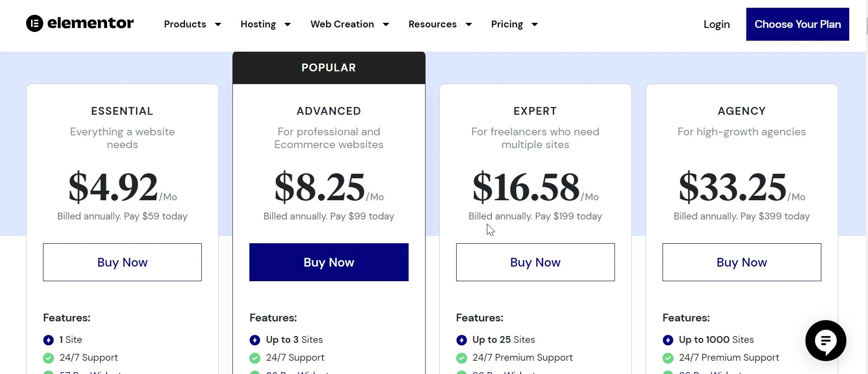Viewport: 868px width, 374px height.
Task: Buy the Essential plan now
Action: tap(122, 262)
